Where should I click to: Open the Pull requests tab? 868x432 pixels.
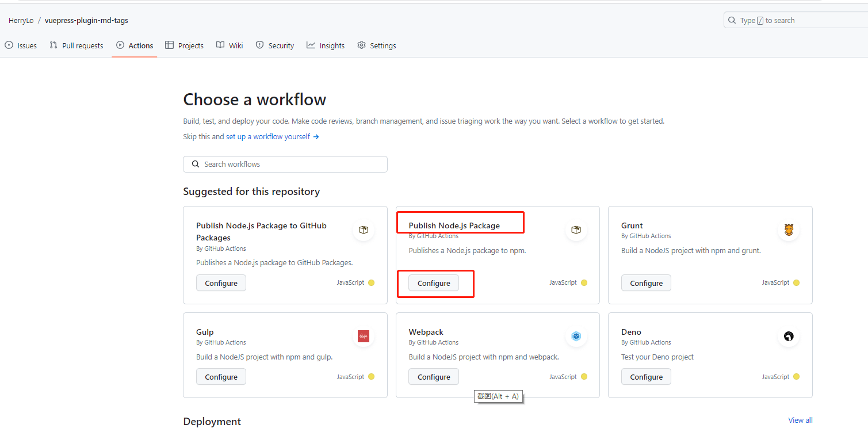click(x=77, y=45)
